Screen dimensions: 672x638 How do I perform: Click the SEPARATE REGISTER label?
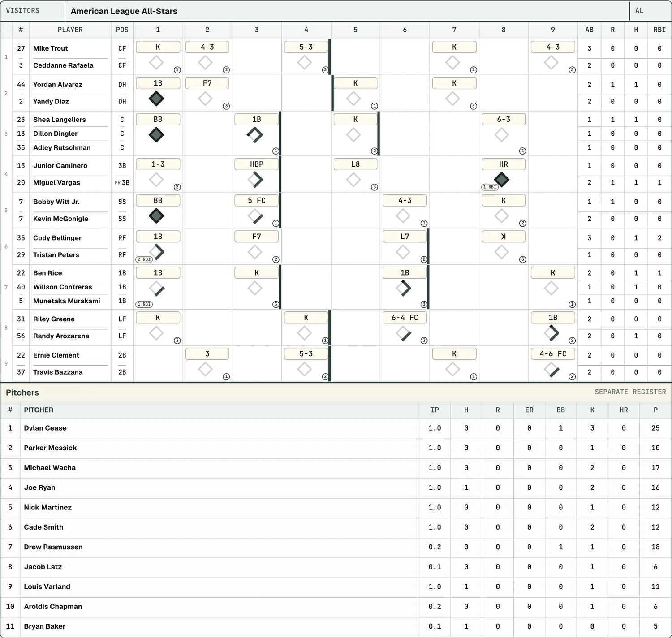pos(630,392)
